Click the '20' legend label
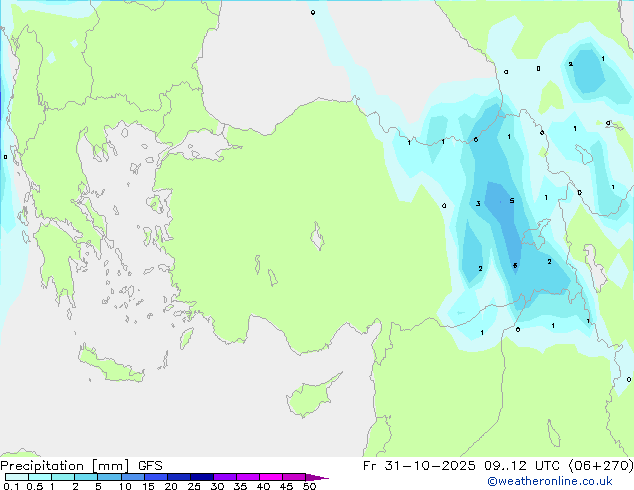The image size is (634, 490). (171, 486)
